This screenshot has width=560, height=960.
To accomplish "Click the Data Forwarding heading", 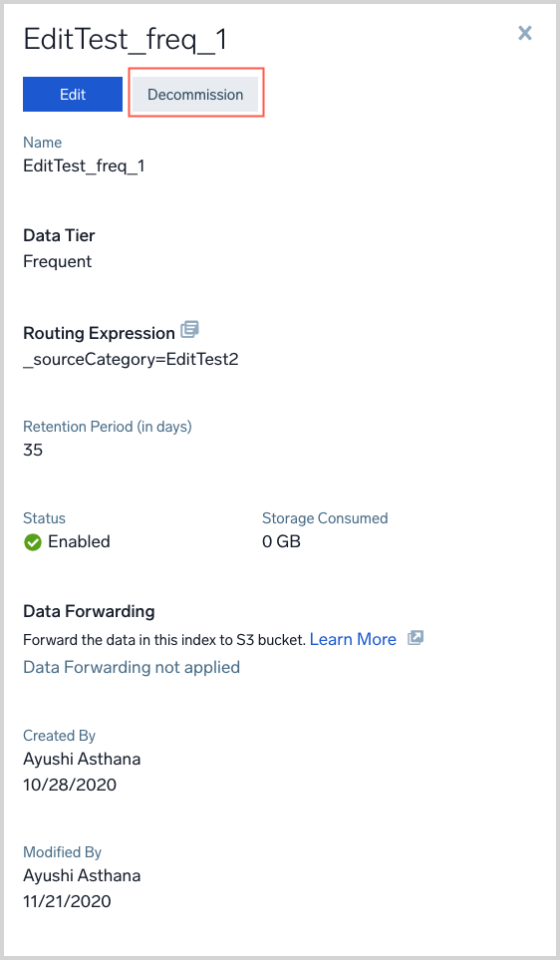I will [89, 611].
